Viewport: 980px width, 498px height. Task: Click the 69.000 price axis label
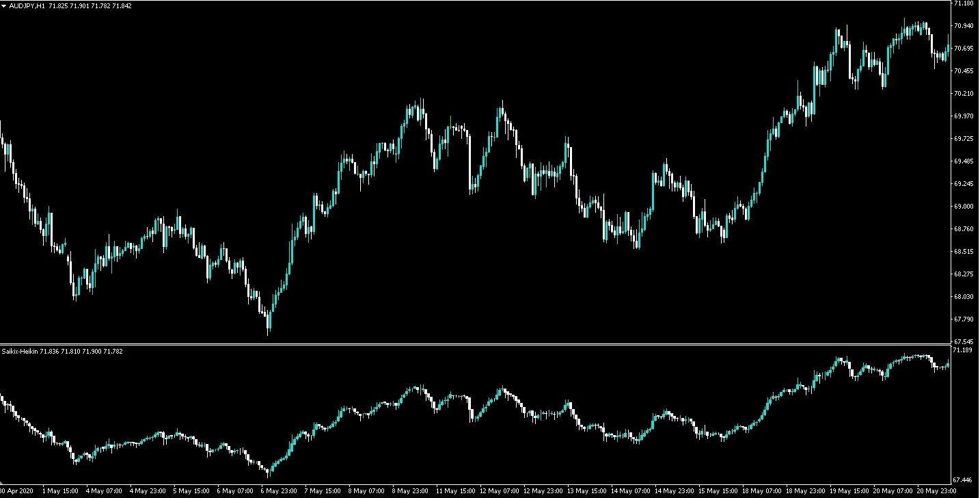964,207
